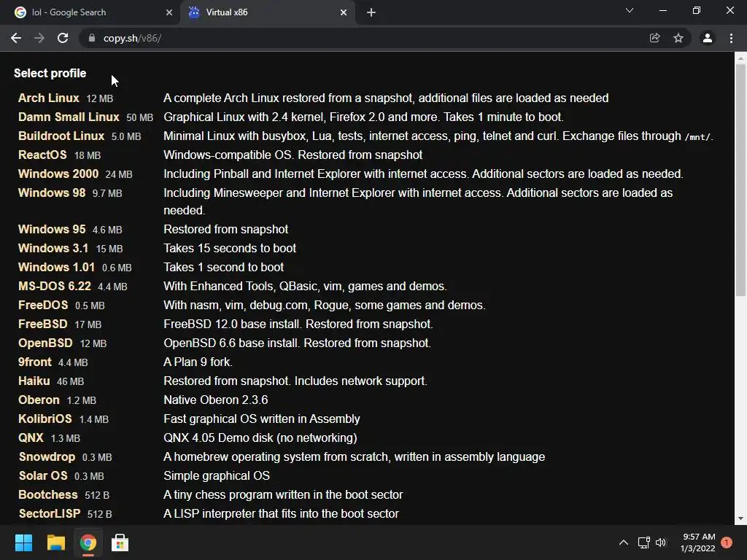This screenshot has width=747, height=560.
Task: Start the FreeBSD profile
Action: pyautogui.click(x=43, y=324)
